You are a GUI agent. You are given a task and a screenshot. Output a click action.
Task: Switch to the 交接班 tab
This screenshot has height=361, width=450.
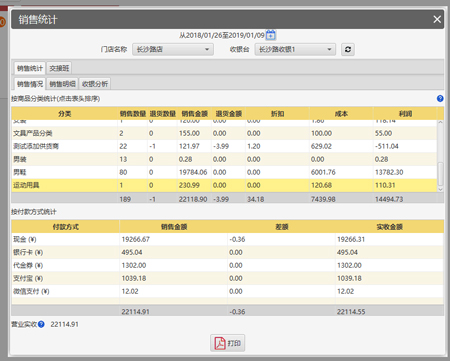point(59,68)
